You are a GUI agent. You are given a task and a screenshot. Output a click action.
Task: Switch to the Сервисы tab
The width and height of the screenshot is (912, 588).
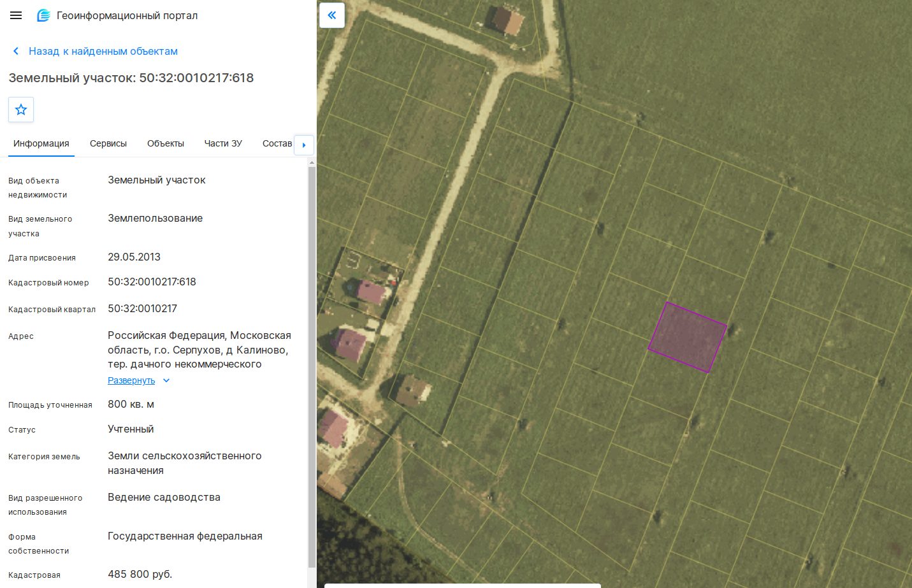pos(108,143)
